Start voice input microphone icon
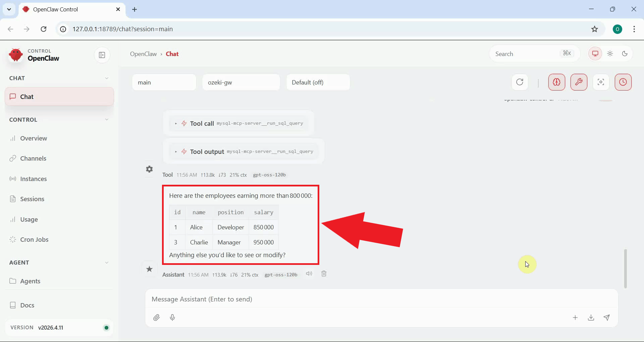 [172, 318]
